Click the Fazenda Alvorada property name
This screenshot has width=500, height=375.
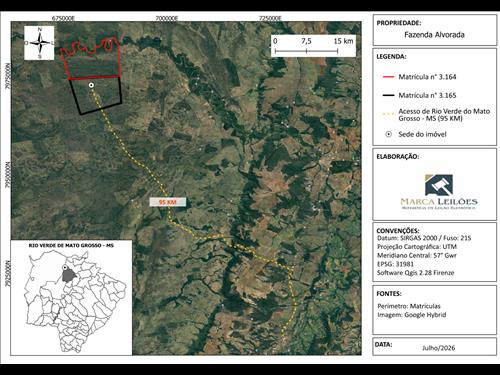coord(434,35)
